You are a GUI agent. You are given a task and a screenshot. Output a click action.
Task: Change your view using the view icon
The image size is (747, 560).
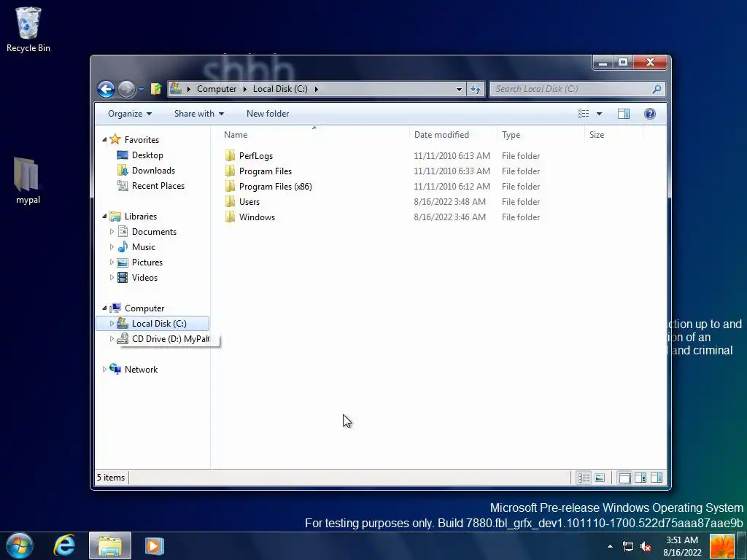point(584,114)
